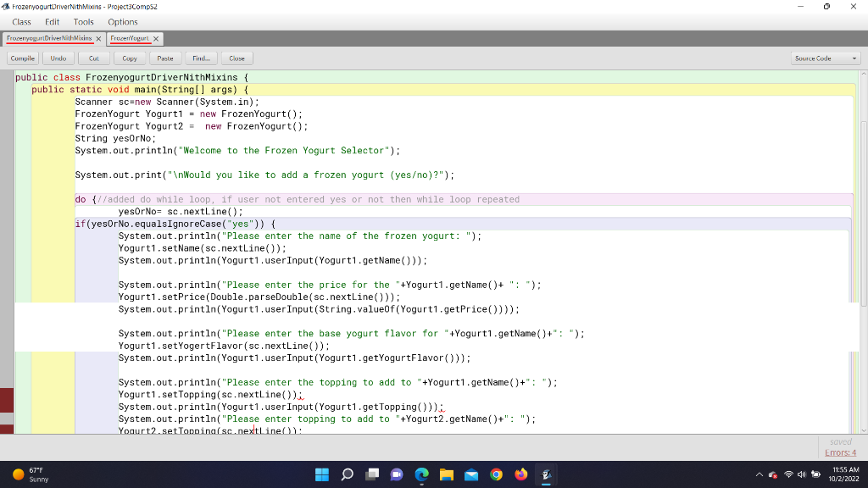The height and width of the screenshot is (488, 868).
Task: Click the editor scroll-up arrow
Action: pyautogui.click(x=864, y=75)
